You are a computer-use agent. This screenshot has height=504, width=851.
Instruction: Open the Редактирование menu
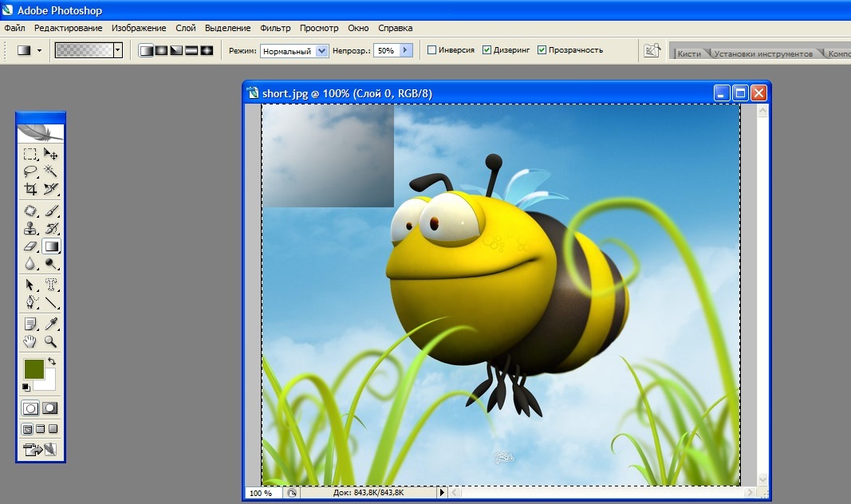(x=68, y=28)
